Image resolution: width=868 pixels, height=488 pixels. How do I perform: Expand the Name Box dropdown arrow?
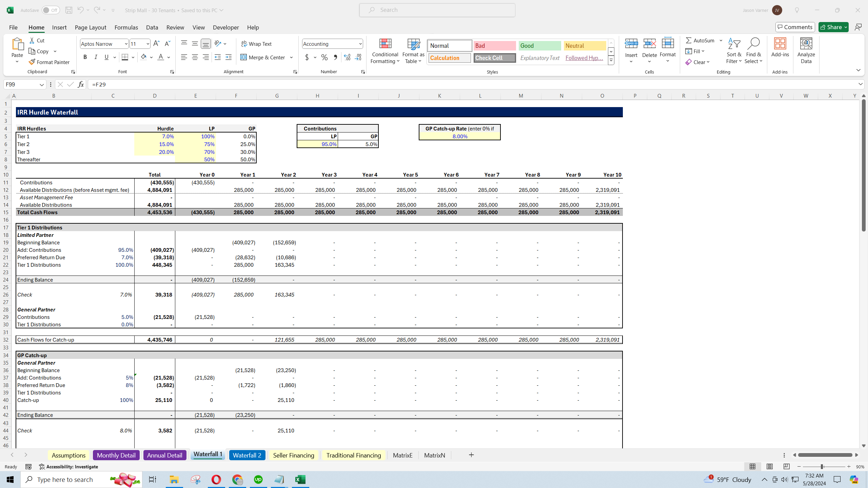[x=42, y=84]
